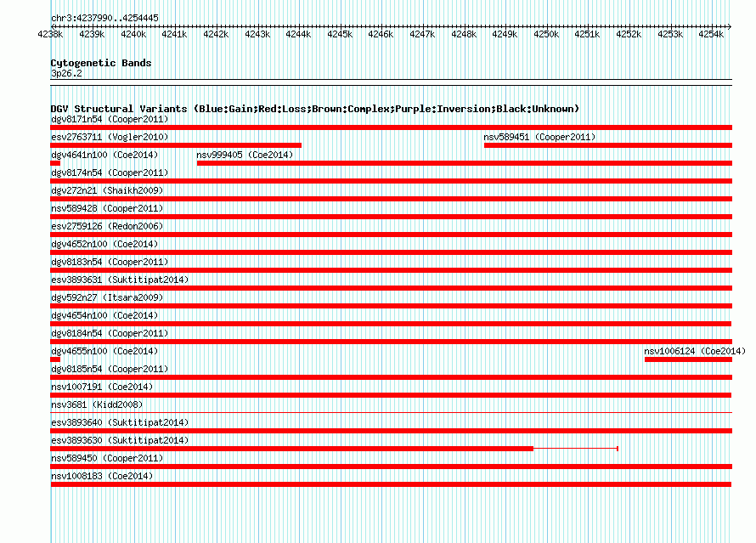Click the short red bar under dgv4655n100
756x543 pixels.
point(55,359)
